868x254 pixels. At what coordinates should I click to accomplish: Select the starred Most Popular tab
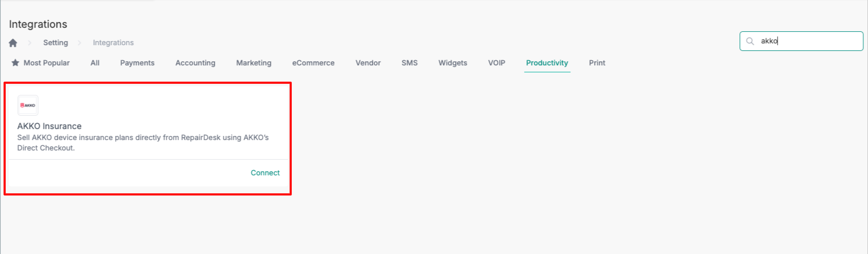pyautogui.click(x=41, y=63)
